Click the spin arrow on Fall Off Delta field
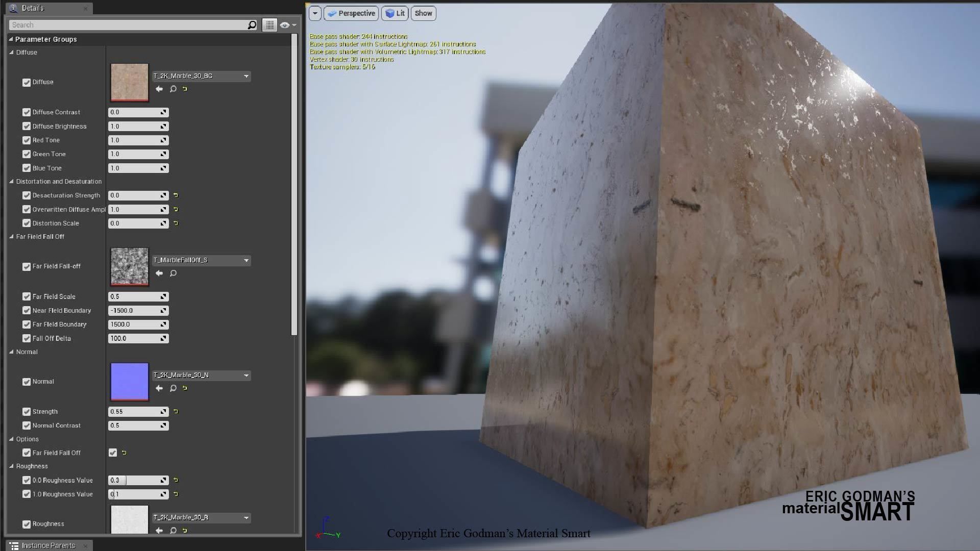Viewport: 980px width, 551px height. tap(163, 338)
